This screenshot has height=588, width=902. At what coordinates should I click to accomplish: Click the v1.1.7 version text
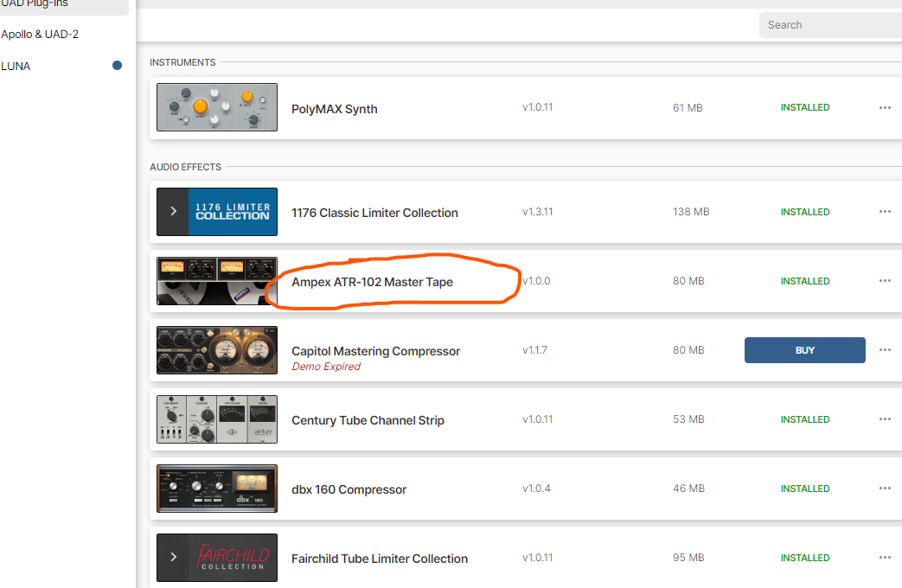pyautogui.click(x=535, y=350)
